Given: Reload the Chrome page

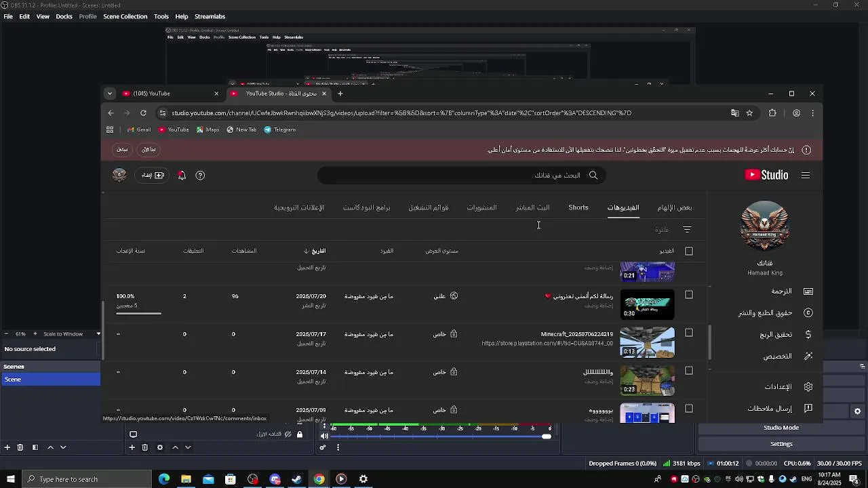Looking at the screenshot, I should tap(143, 113).
